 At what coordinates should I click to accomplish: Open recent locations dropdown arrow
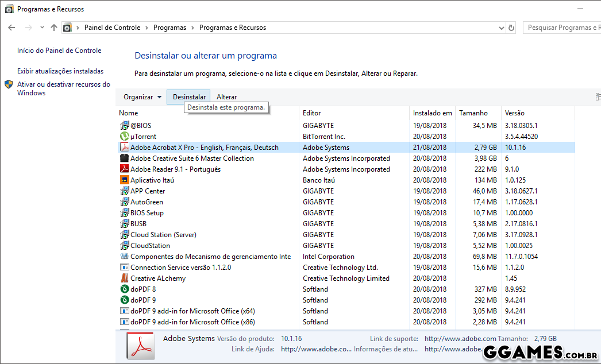[42, 28]
